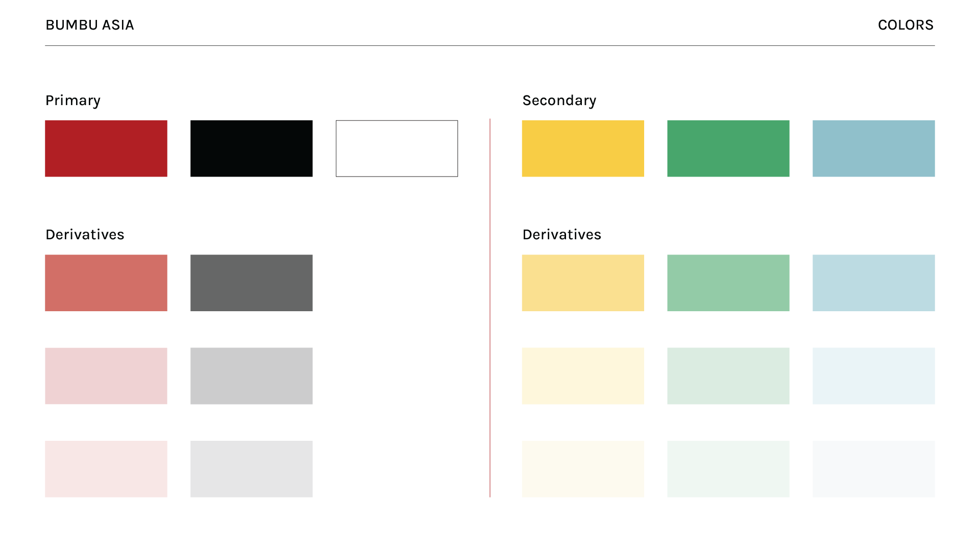The image size is (980, 551).
Task: Click the palest pink derivative swatch
Action: coord(106,469)
